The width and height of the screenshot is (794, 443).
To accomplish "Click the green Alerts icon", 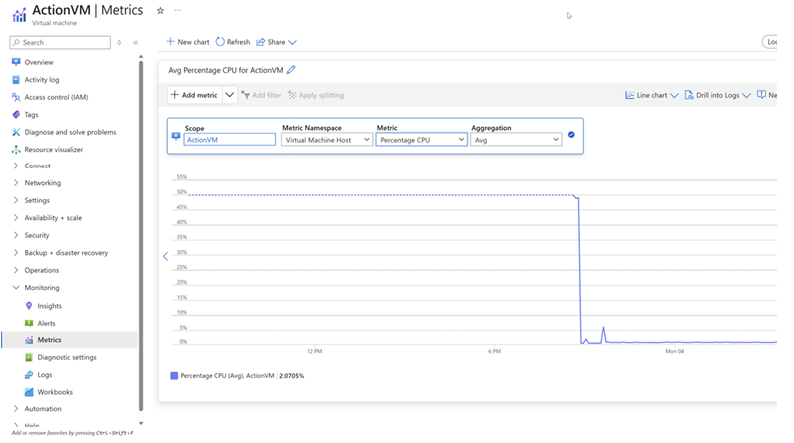I will (29, 323).
